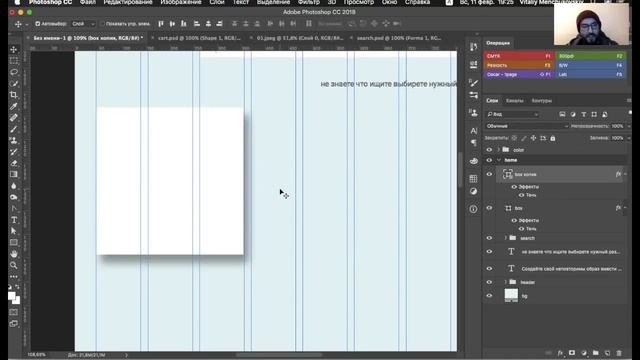Toggle Показать упр. элем. checkbox
This screenshot has width=640, height=360.
[x=102, y=24]
